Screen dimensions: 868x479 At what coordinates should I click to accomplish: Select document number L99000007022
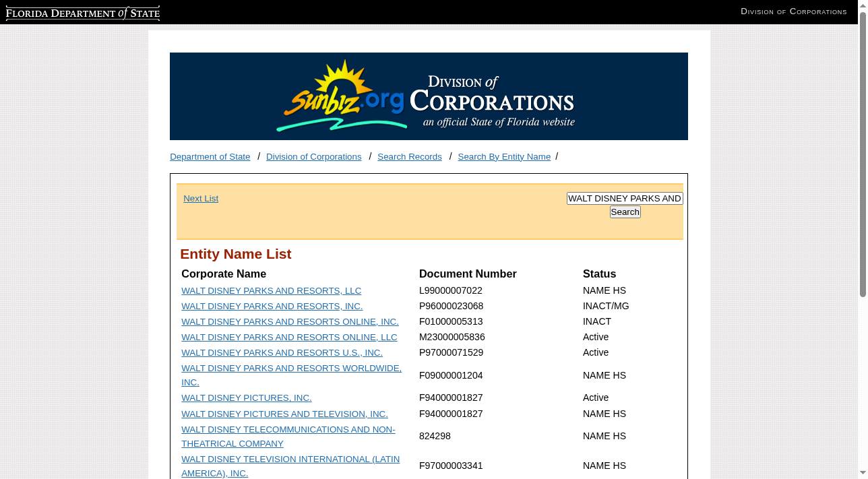pyautogui.click(x=451, y=291)
